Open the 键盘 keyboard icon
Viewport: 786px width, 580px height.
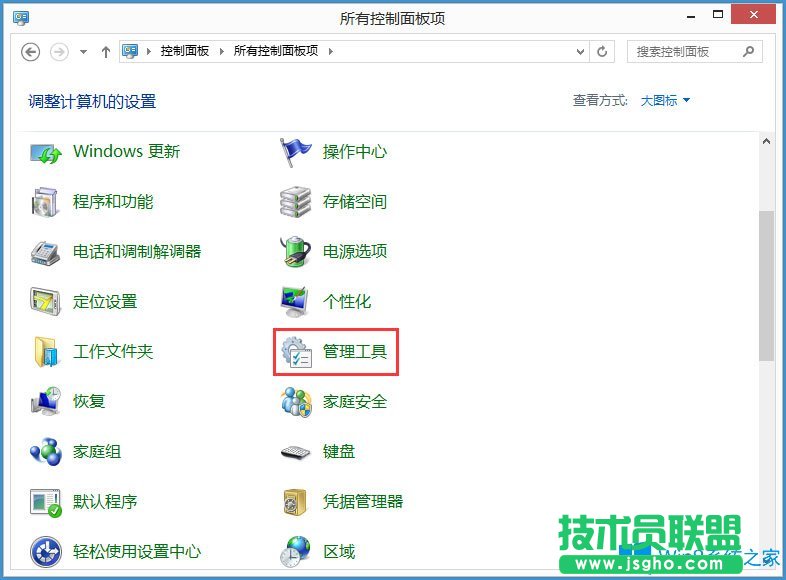tap(295, 452)
